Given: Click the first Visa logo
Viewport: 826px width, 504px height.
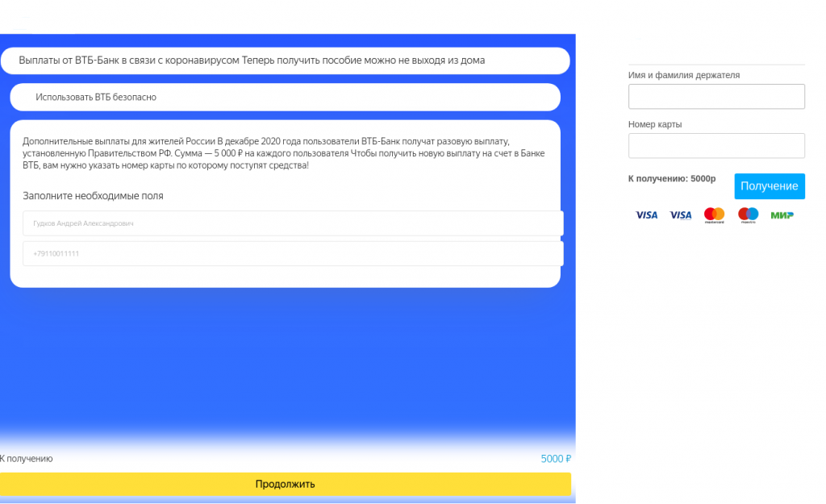Looking at the screenshot, I should [646, 215].
